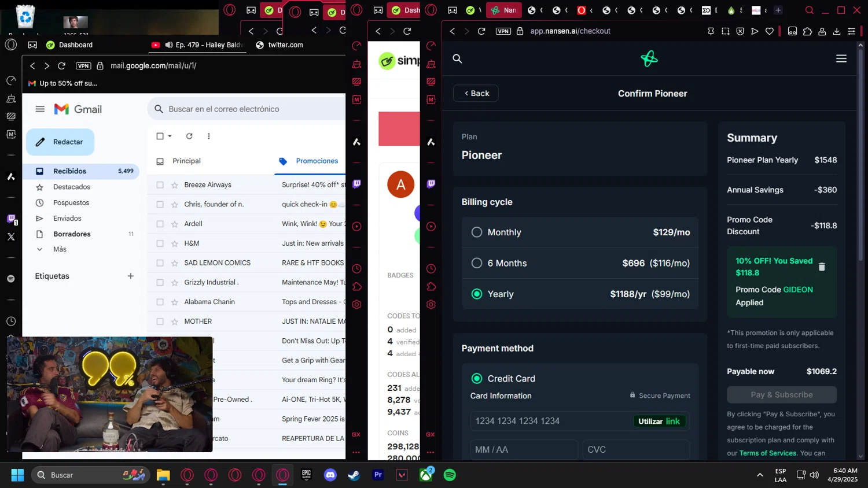Open Spotify from Opera left sidebar
This screenshot has height=488, width=868.
point(11,279)
